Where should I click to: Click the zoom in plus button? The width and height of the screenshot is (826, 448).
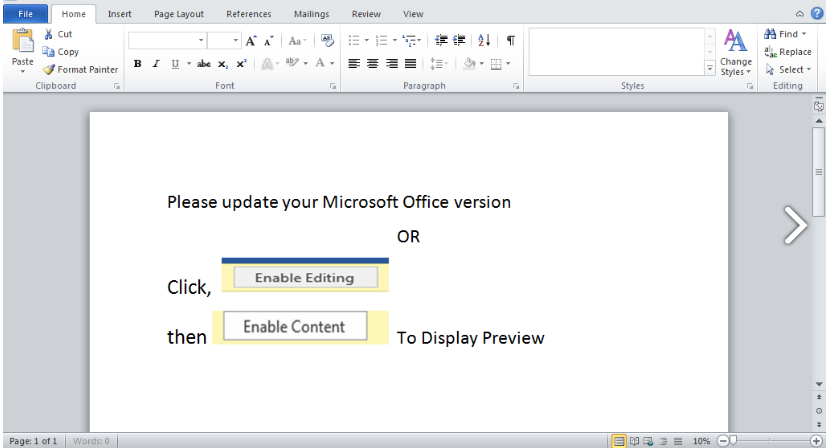[x=816, y=441]
